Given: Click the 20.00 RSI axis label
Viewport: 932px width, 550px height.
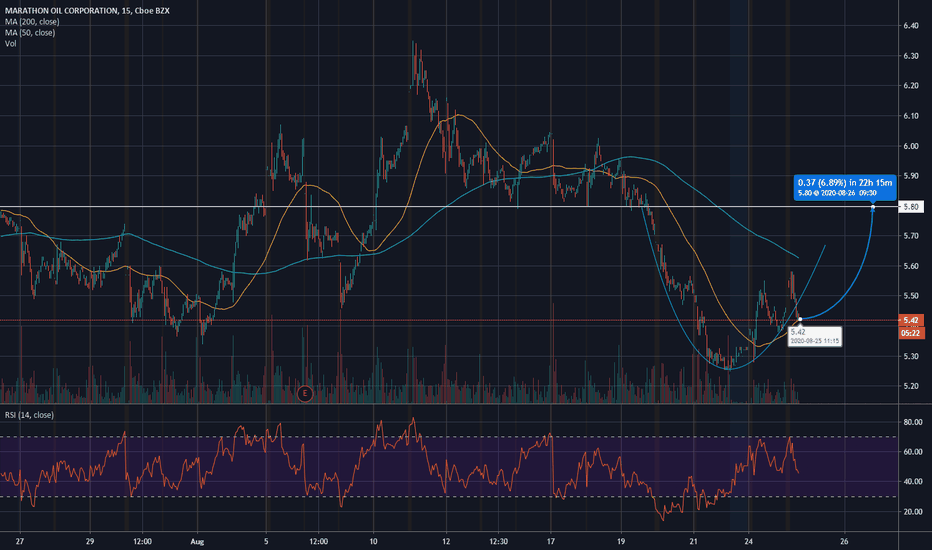Looking at the screenshot, I should [x=912, y=511].
